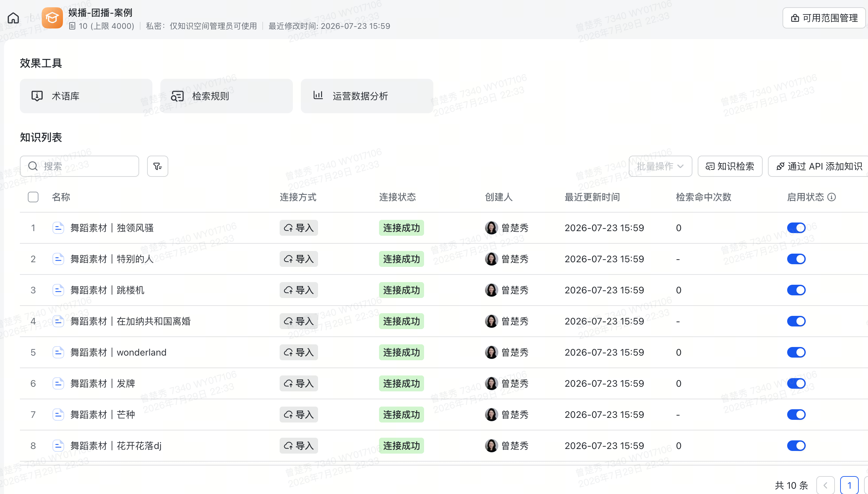Toggle off 特别的人 enable switch

(796, 259)
